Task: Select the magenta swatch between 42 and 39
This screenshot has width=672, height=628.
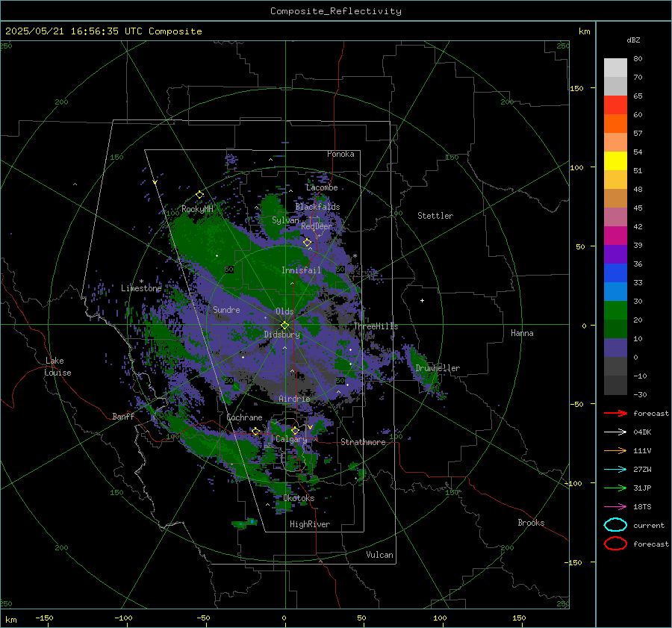Action: click(615, 235)
